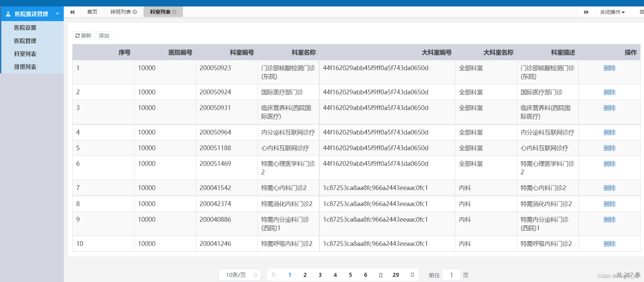Select 科室列表 in the sidebar
The width and height of the screenshot is (644, 282).
pyautogui.click(x=25, y=54)
